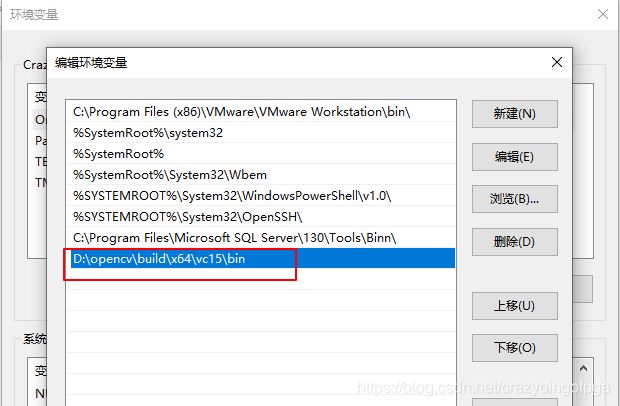Select the System32\OpenSSH\ path entry
Screen dimensions: 620x406
pyautogui.click(x=261, y=217)
